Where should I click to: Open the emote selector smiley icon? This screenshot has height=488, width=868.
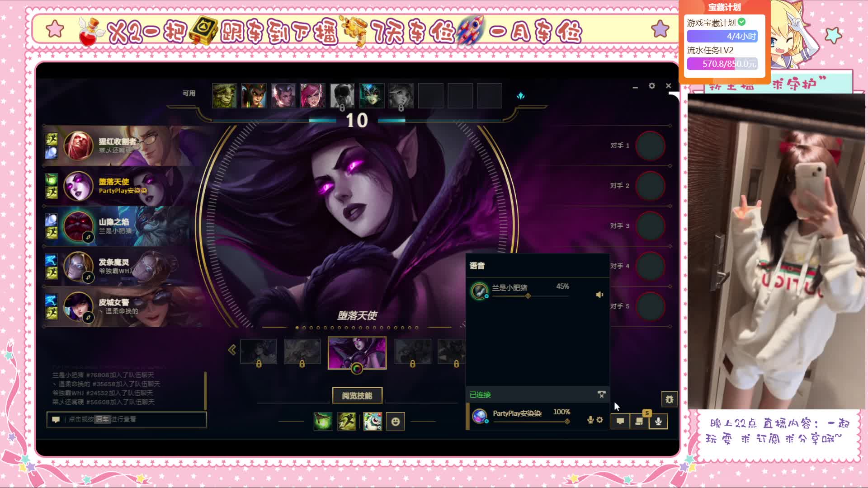coord(396,422)
